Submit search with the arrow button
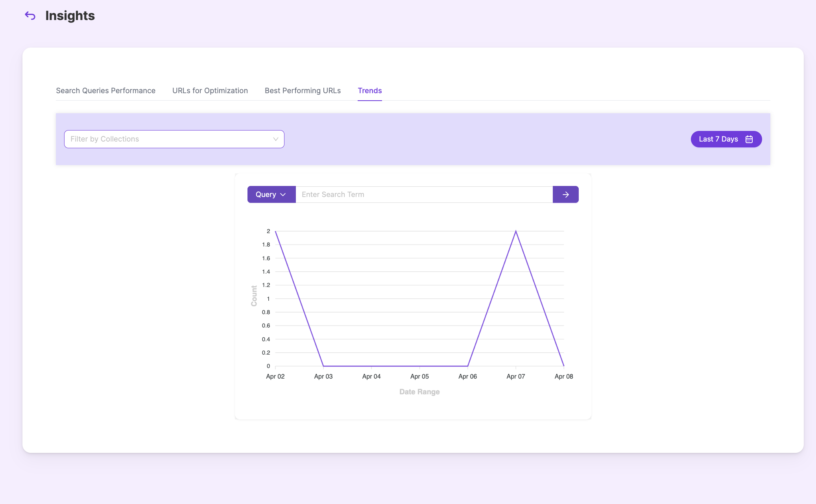Screen dimensions: 816x504 [565, 195]
